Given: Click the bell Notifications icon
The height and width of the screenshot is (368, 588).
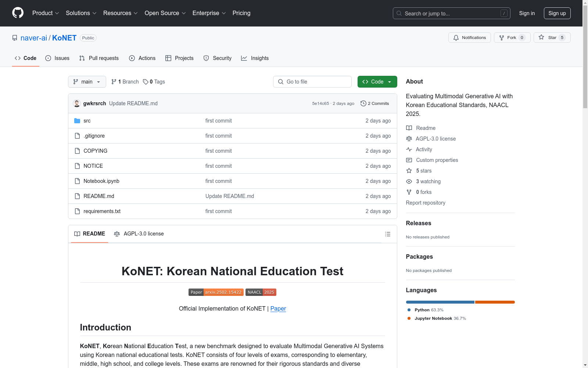Looking at the screenshot, I should [456, 38].
